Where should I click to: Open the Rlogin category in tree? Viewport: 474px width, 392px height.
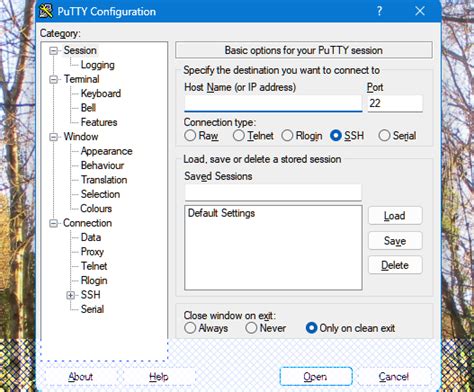pos(94,280)
